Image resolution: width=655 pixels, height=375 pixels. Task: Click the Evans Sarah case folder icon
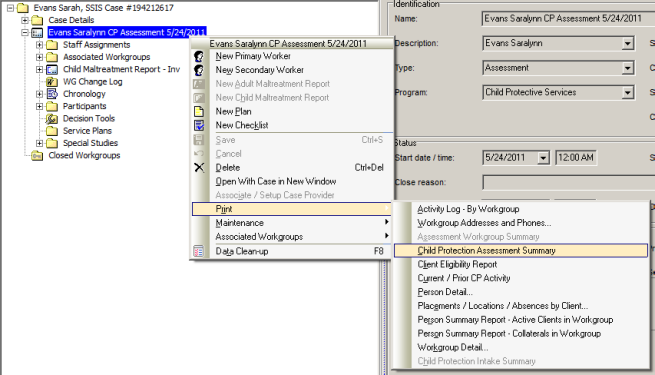coord(23,8)
